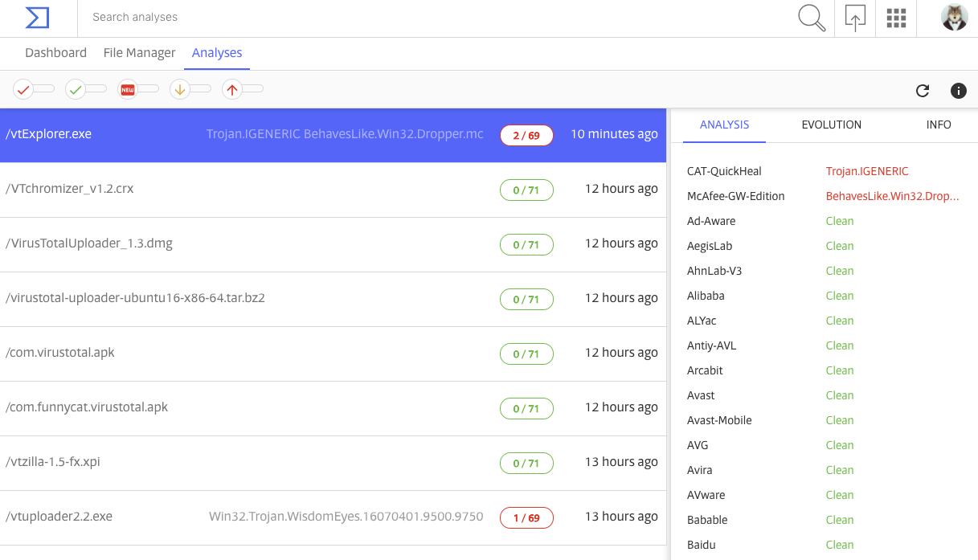This screenshot has width=978, height=560.
Task: Open the file upload icon
Action: pyautogui.click(x=855, y=18)
